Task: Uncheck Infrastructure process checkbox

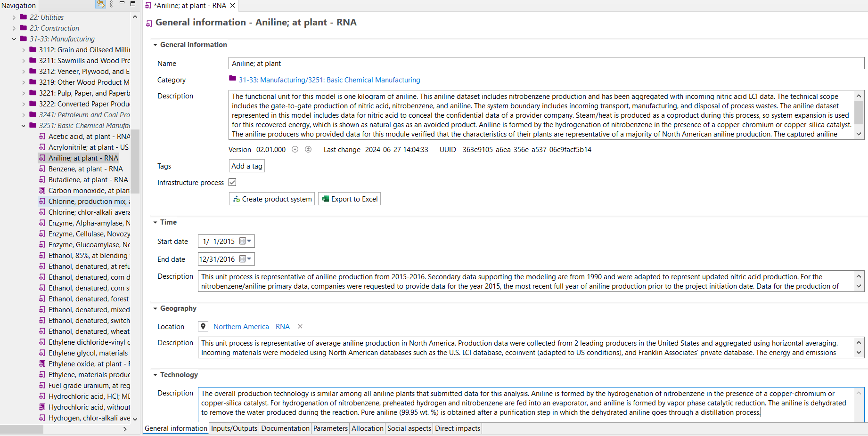Action: pyautogui.click(x=232, y=182)
